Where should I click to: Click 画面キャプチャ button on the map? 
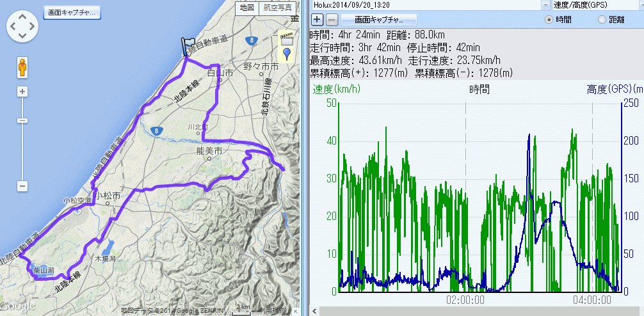coord(71,12)
